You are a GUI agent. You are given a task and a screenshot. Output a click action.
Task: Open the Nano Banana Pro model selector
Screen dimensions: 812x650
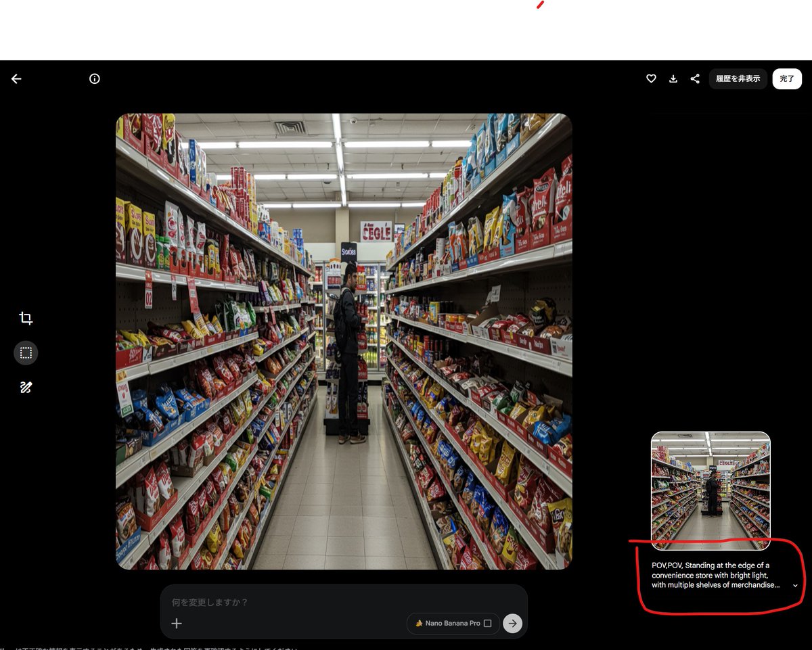click(453, 624)
